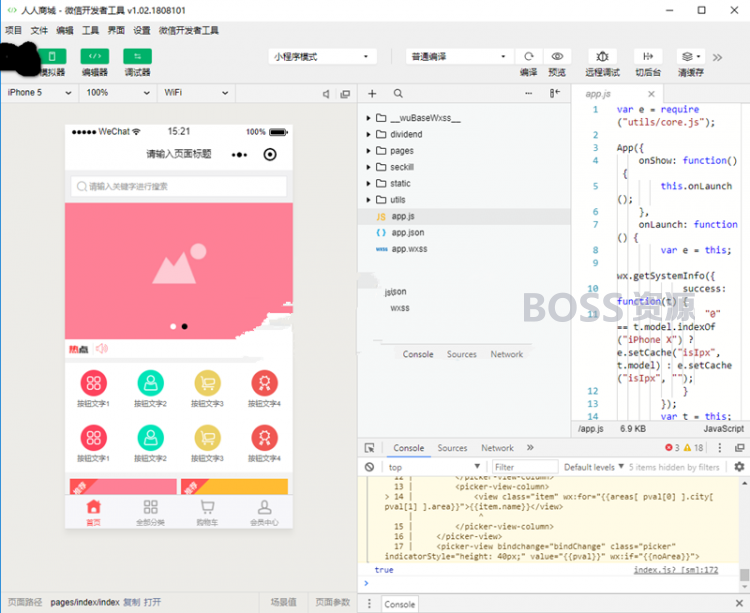Close the app.js editor tab

point(651,94)
